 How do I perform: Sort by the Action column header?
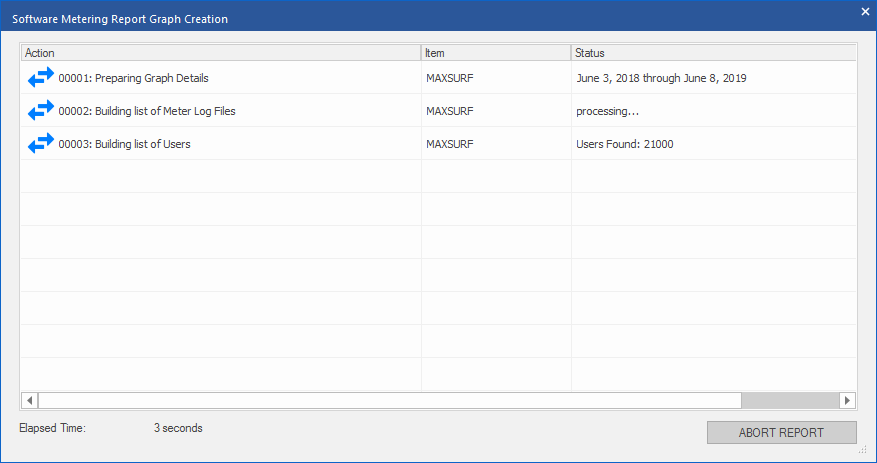coord(221,53)
